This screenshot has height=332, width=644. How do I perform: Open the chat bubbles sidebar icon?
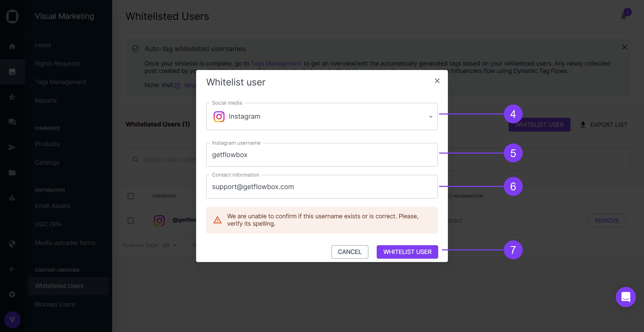(12, 122)
